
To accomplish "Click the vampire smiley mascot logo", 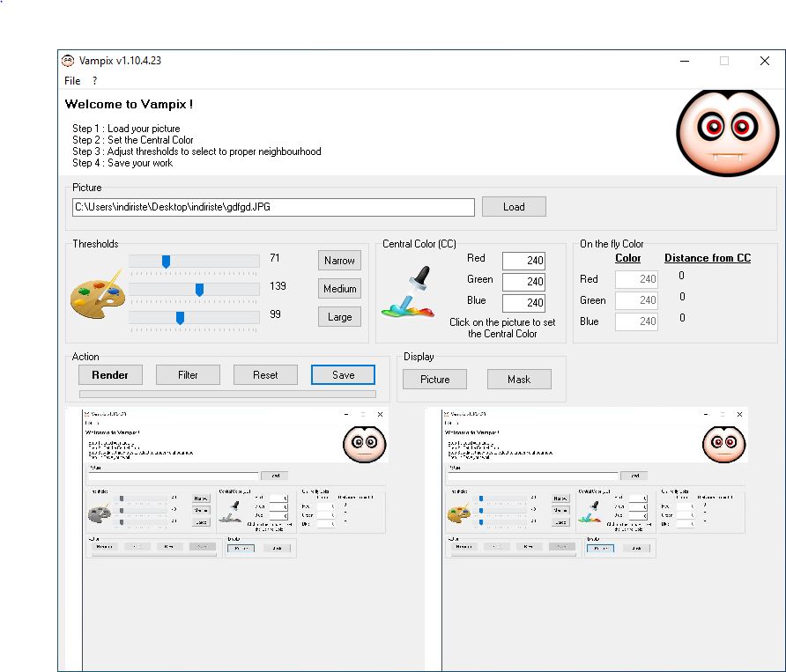I will coord(727,133).
